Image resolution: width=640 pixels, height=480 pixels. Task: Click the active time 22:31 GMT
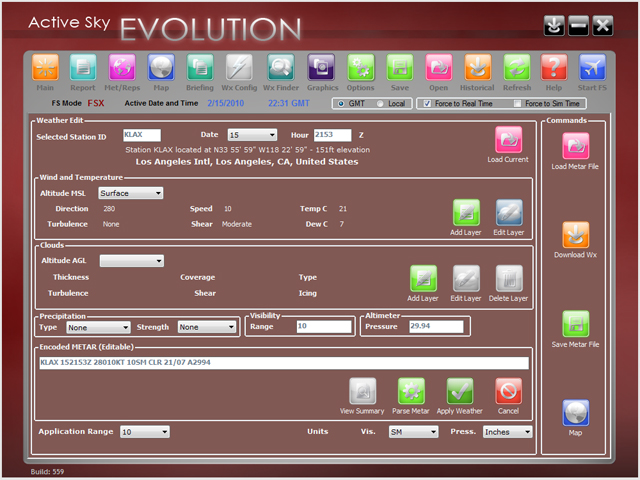289,103
